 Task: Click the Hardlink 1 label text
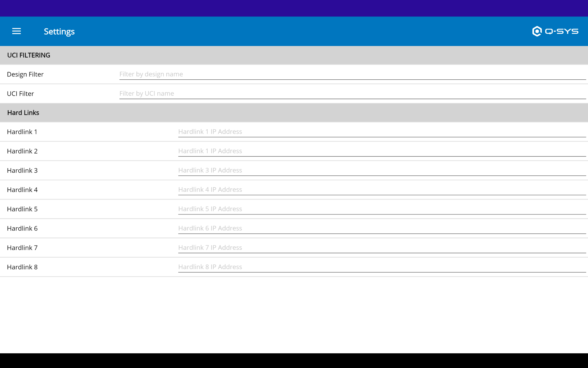click(22, 132)
